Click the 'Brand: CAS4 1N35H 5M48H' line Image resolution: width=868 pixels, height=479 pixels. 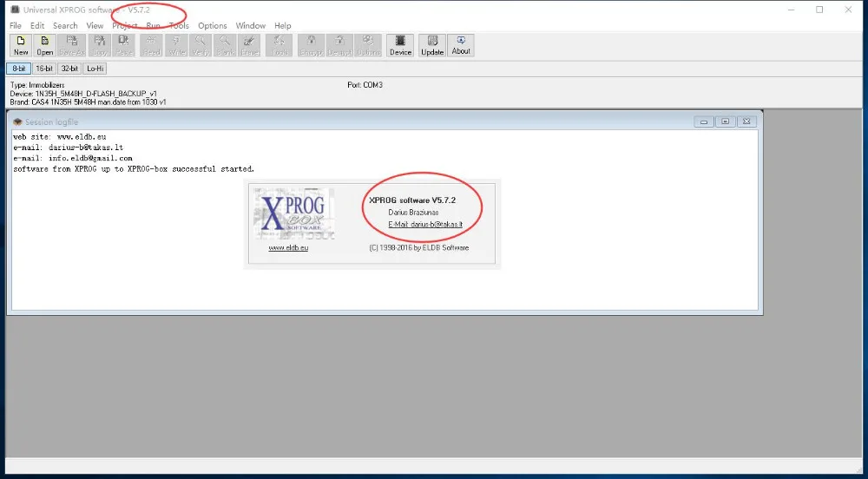pyautogui.click(x=88, y=102)
